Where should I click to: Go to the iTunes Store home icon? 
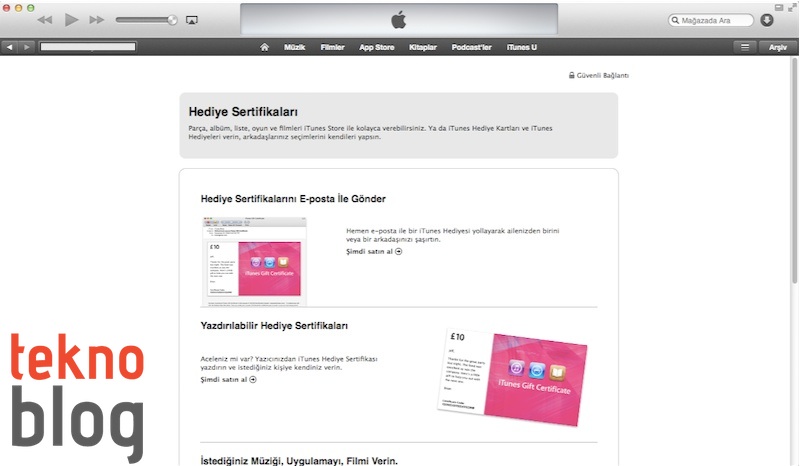(264, 47)
